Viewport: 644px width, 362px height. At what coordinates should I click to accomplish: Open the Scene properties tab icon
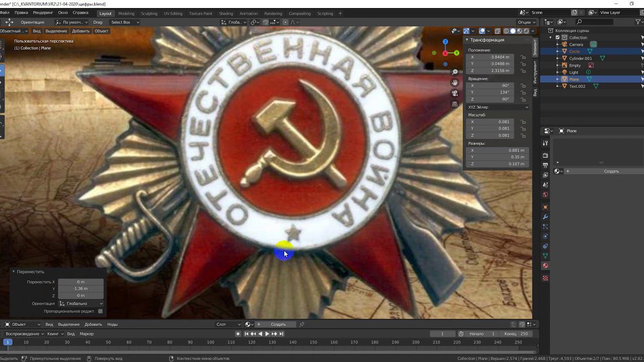545,185
